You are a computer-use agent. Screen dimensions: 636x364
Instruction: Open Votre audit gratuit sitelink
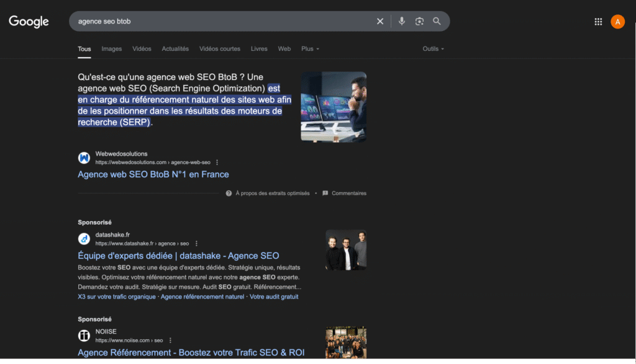[x=274, y=297]
